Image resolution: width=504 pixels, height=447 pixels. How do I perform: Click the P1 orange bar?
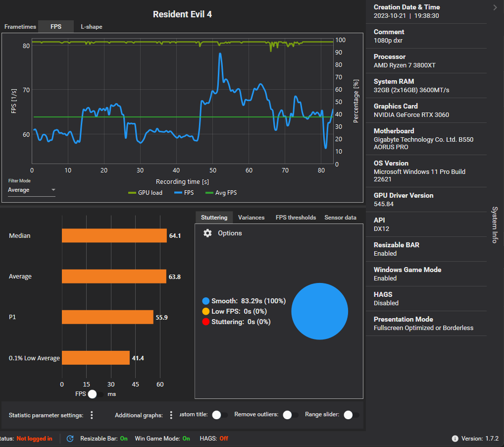(x=107, y=317)
